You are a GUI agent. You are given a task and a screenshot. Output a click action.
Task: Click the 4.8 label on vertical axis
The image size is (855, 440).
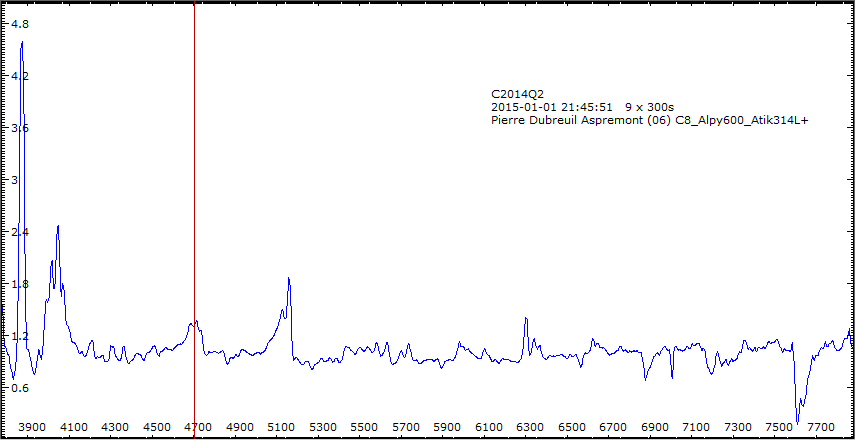click(20, 24)
